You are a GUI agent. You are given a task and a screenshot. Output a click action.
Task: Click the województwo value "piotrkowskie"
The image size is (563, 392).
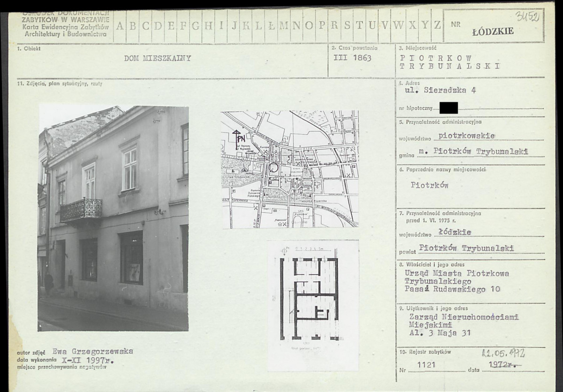pyautogui.click(x=466, y=136)
